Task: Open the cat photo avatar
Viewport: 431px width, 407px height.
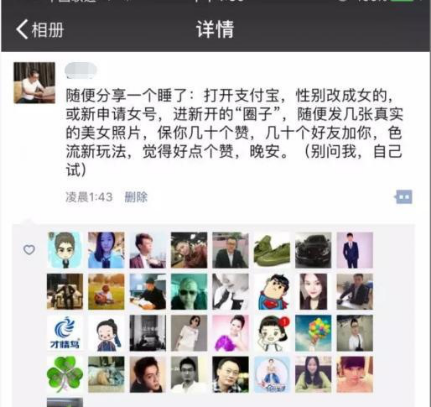Action: click(106, 374)
